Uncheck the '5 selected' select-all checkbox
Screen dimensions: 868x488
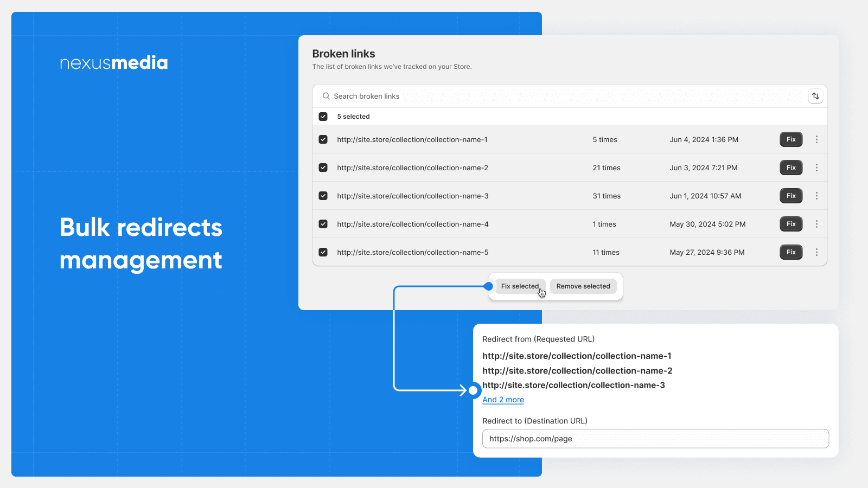coord(323,117)
